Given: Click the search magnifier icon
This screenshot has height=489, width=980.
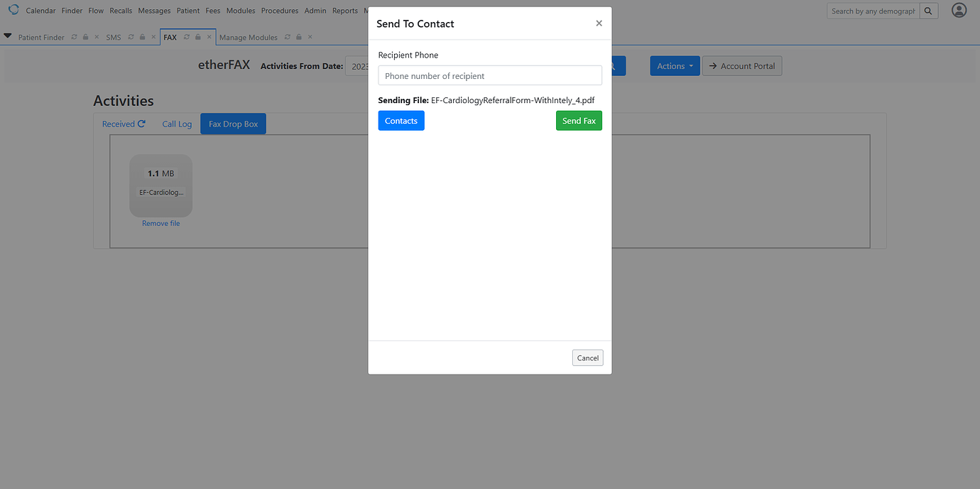Looking at the screenshot, I should [x=928, y=11].
